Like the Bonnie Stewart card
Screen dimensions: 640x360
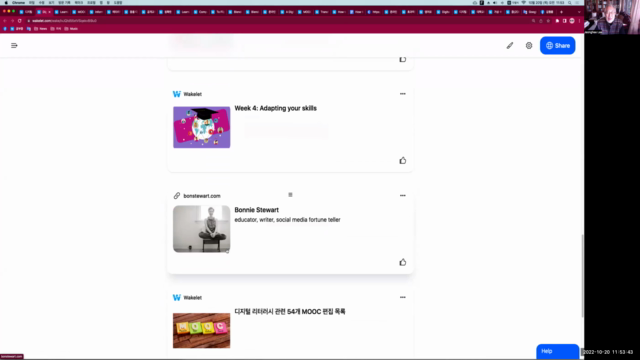point(402,262)
